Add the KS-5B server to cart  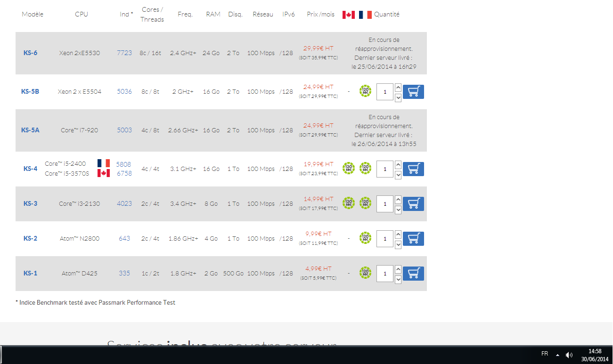point(413,92)
